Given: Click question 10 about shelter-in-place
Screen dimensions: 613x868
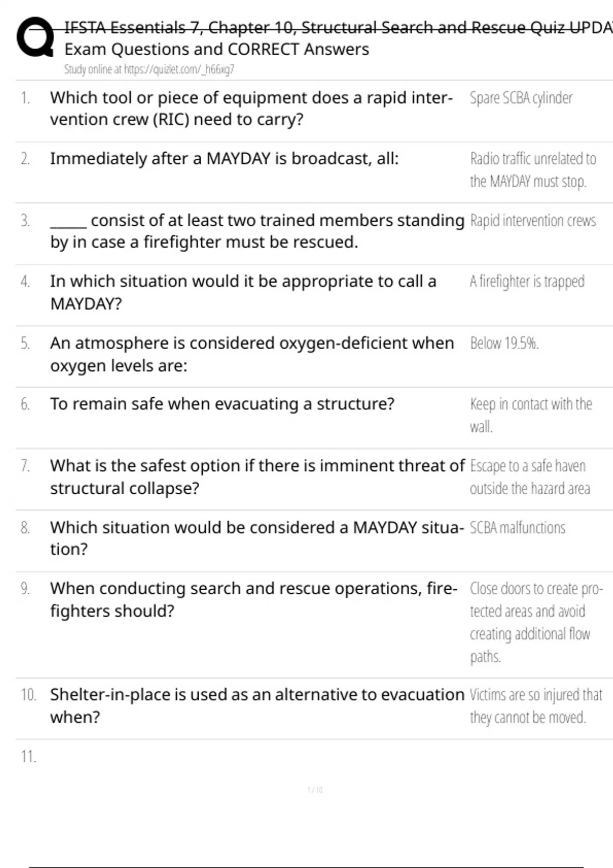Looking at the screenshot, I should pos(256,705).
